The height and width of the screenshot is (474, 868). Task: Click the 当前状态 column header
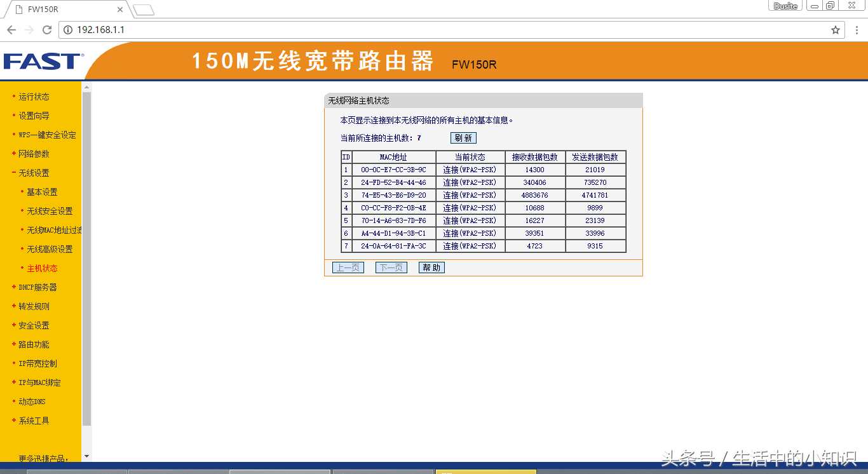tap(470, 157)
